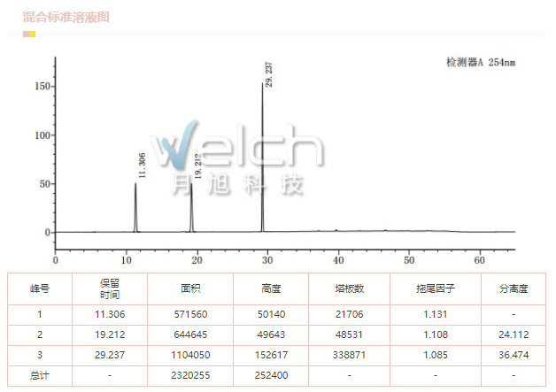Viewport: 556px width, 392px height.
Task: Click area value 571560
Action: (190, 314)
